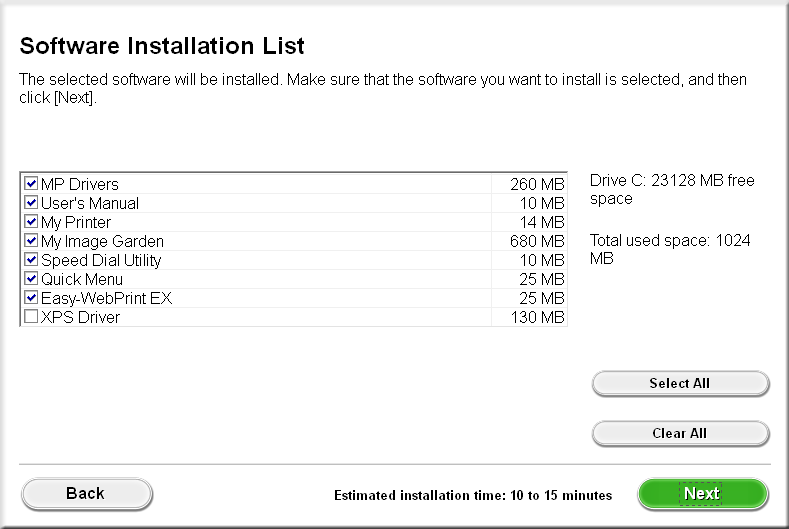Uncheck the Speed Dial Utility checkbox
Viewport: 789px width, 529px height.
click(31, 260)
